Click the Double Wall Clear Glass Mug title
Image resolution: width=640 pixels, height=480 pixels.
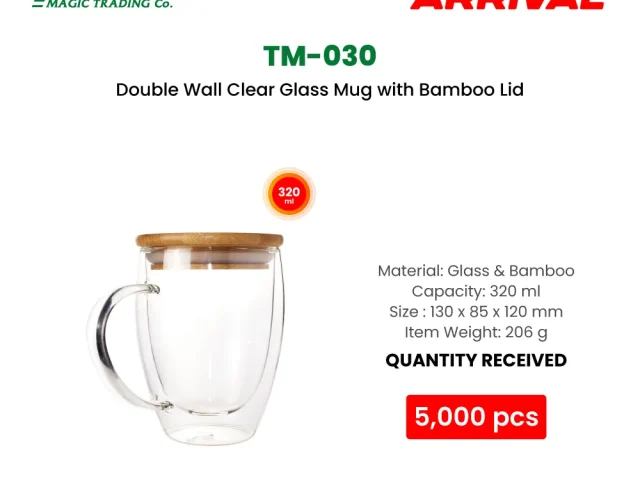point(320,90)
